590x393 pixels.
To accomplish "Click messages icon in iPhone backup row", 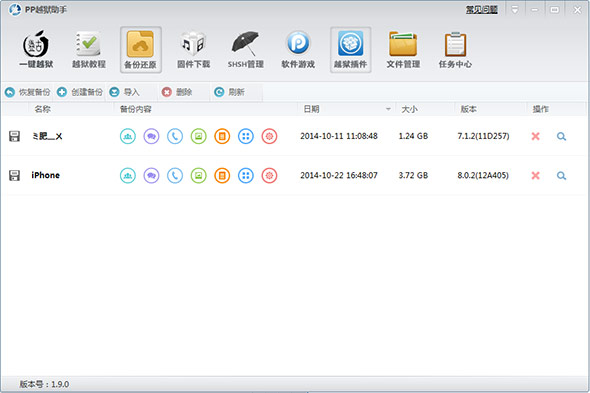I will point(151,175).
